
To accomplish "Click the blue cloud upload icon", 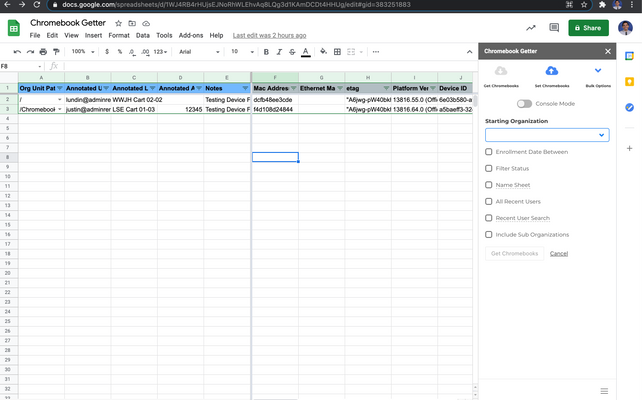I will 549,71.
